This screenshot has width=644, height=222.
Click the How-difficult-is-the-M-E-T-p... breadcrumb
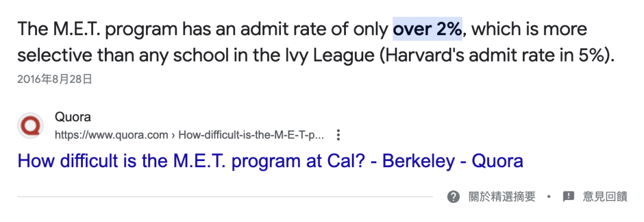[252, 135]
